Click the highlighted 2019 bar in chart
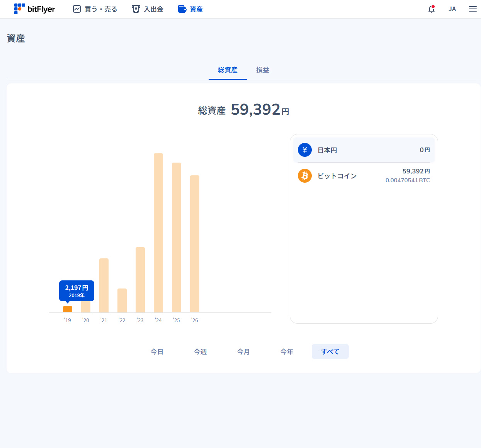Viewport: 481px width, 448px height. click(68, 309)
